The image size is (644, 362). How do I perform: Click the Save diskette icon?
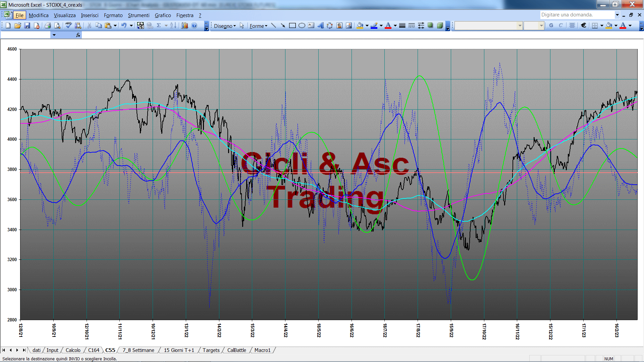click(27, 26)
